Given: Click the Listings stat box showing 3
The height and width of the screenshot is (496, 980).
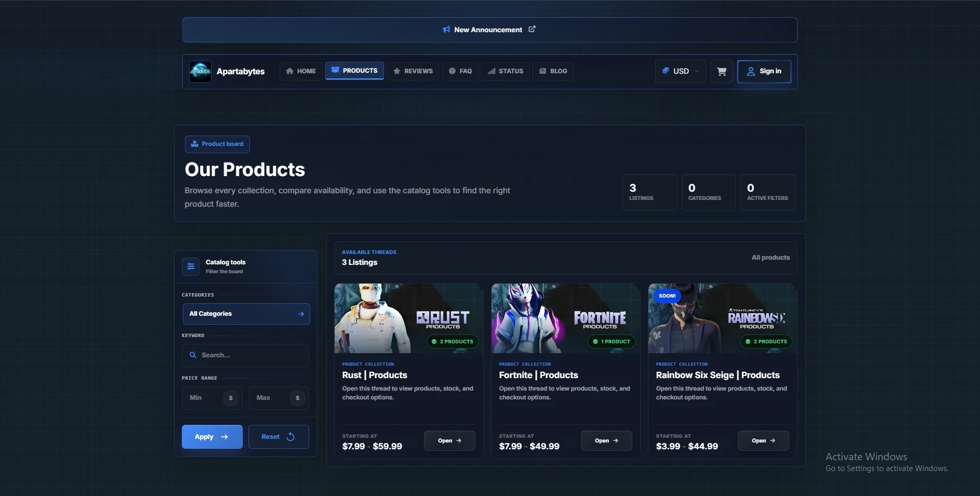Looking at the screenshot, I should [650, 193].
